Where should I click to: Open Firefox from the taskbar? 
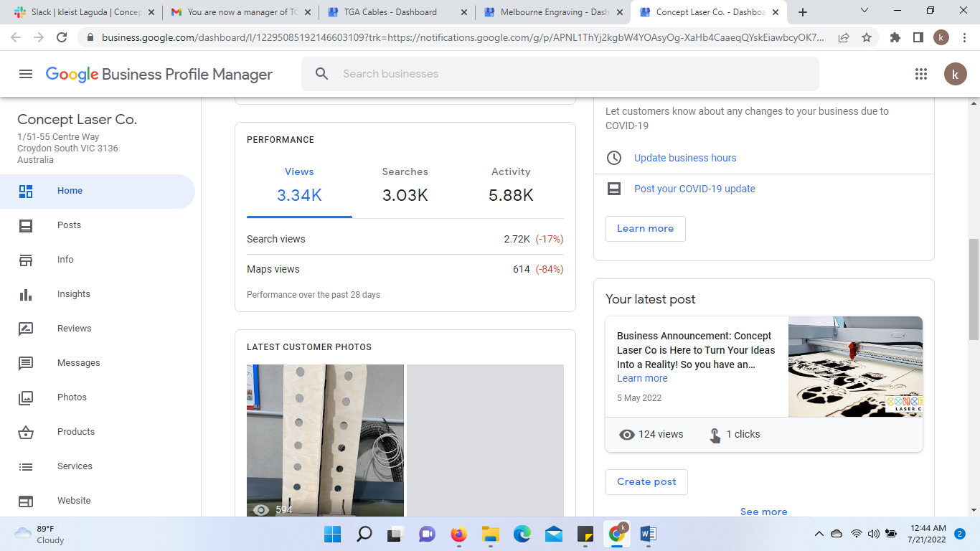click(458, 534)
